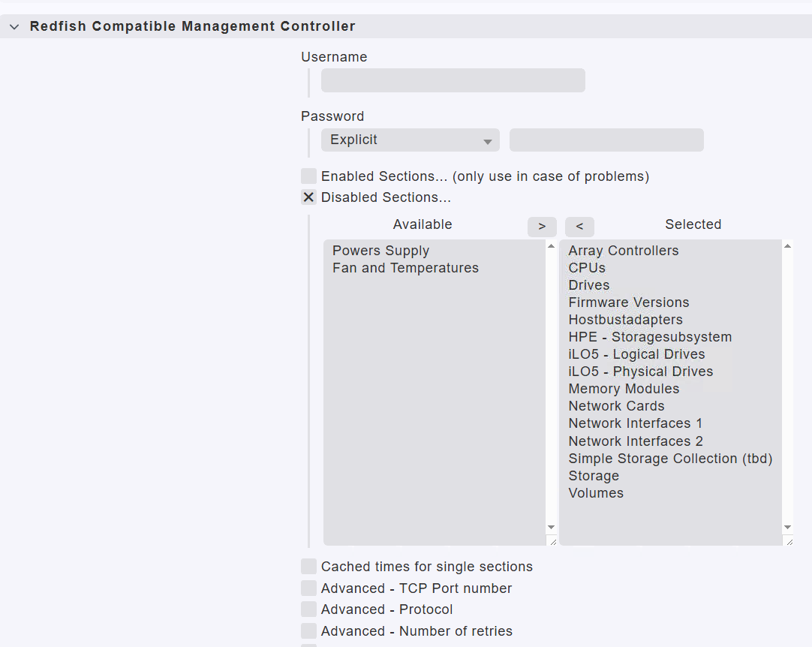The width and height of the screenshot is (812, 647).
Task: Select Powers Supply in Available list
Action: [x=380, y=251]
